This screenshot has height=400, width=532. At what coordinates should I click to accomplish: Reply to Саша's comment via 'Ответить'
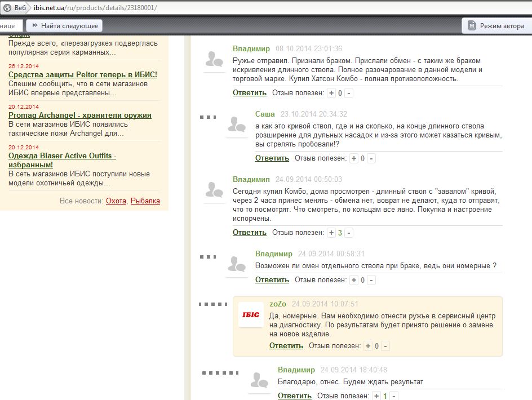(x=272, y=158)
